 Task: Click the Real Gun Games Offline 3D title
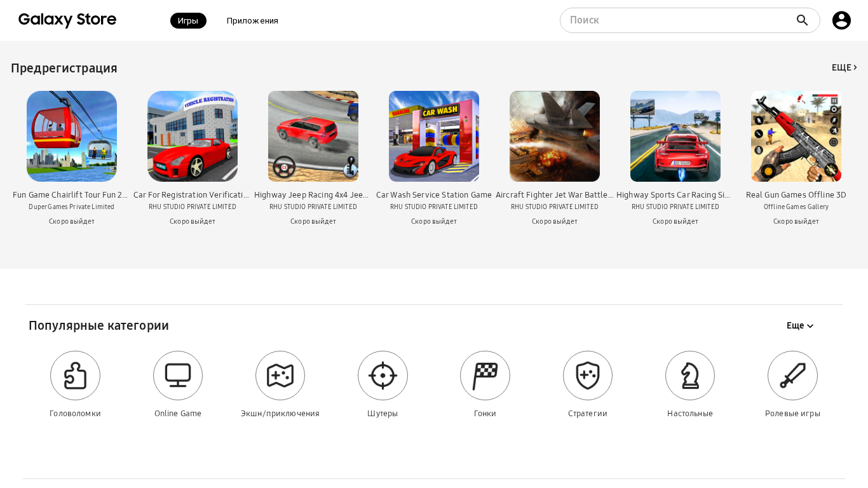coord(796,195)
